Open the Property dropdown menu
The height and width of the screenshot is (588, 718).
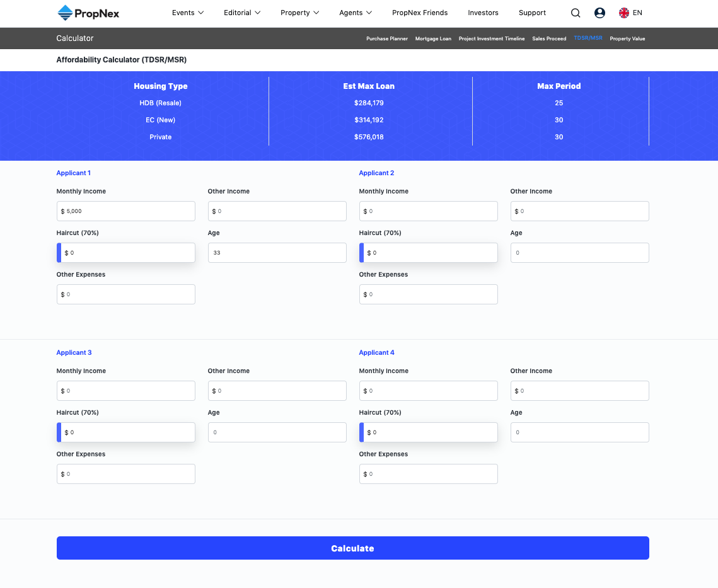(300, 13)
